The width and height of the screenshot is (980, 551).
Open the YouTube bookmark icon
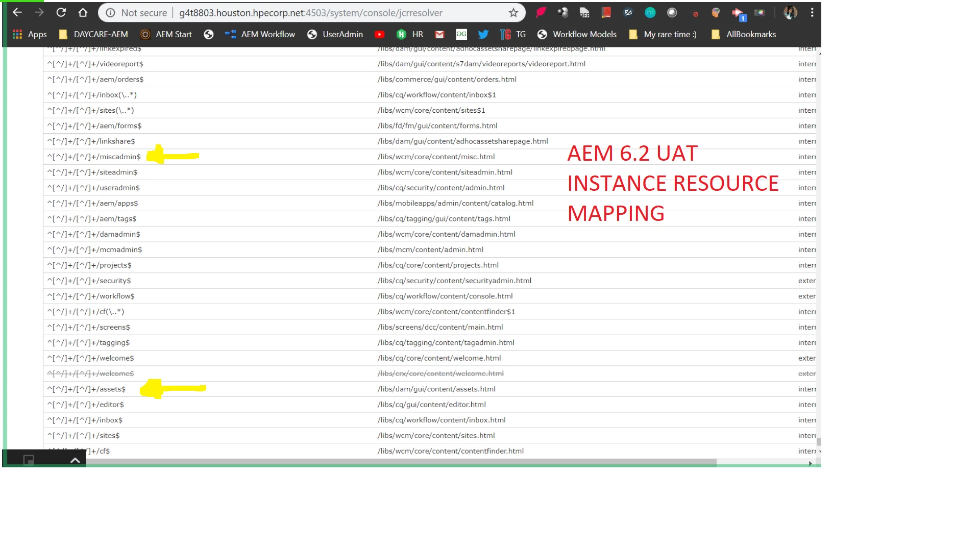tap(379, 34)
